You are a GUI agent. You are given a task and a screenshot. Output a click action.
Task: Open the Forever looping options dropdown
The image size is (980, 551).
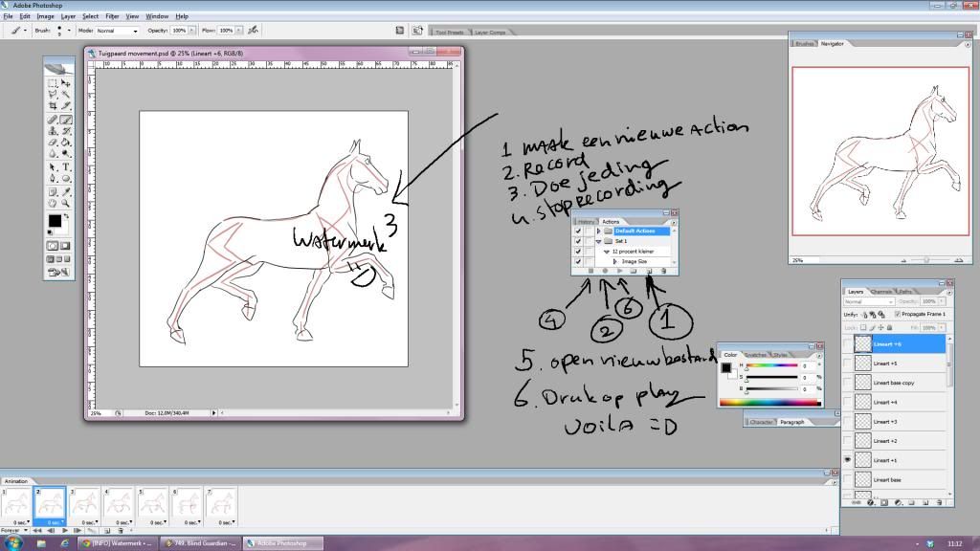(x=15, y=529)
